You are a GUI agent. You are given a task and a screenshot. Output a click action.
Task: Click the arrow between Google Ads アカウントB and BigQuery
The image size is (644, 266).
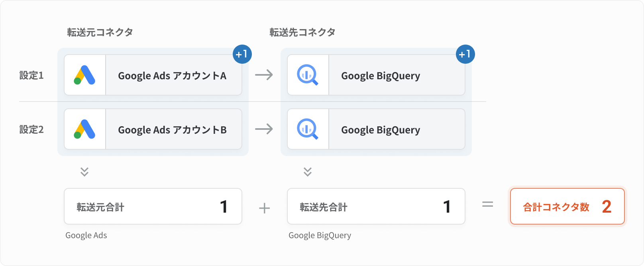[x=264, y=129]
